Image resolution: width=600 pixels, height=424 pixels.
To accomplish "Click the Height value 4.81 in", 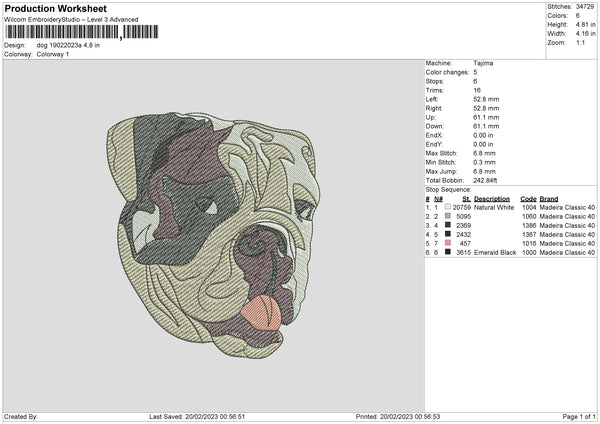I will [585, 24].
